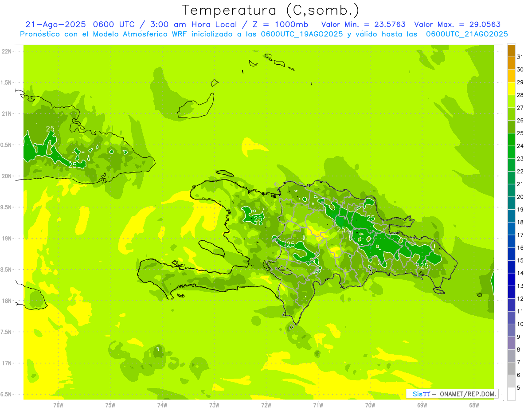Click legend value 20

pyautogui.click(x=520, y=197)
